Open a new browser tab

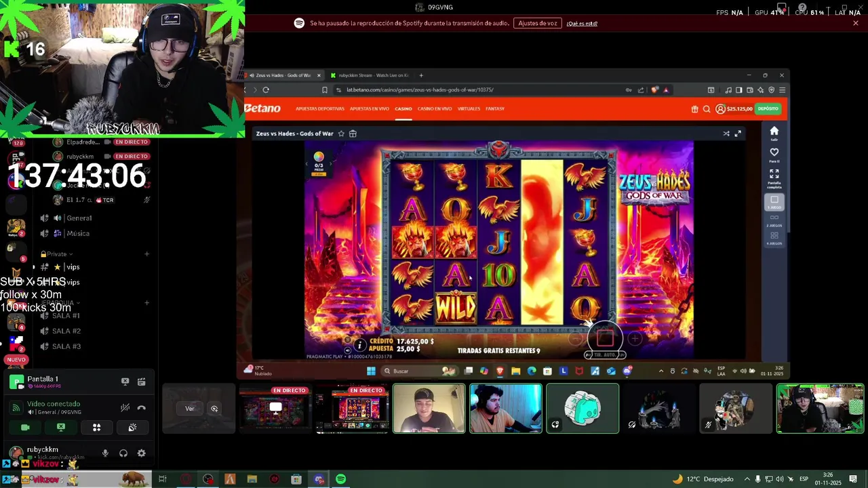coord(421,75)
